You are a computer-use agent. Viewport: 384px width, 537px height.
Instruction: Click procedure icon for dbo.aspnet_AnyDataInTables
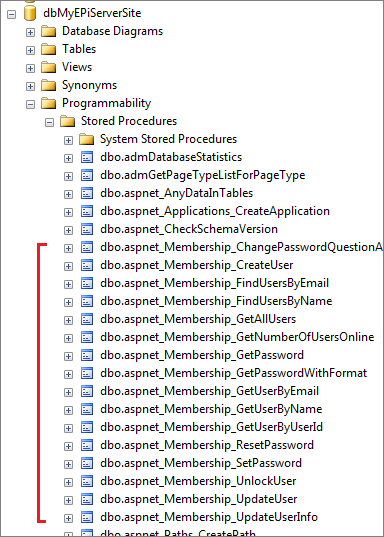(x=87, y=193)
